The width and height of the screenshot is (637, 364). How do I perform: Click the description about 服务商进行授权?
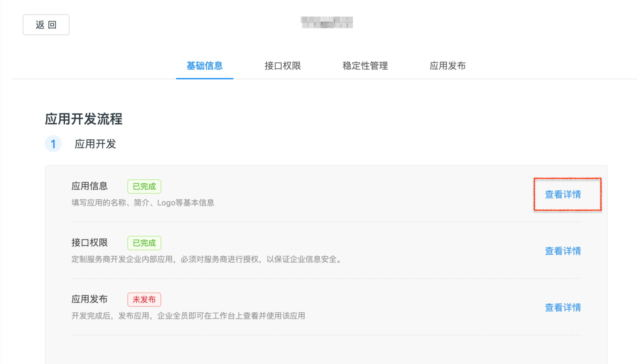coord(207,259)
